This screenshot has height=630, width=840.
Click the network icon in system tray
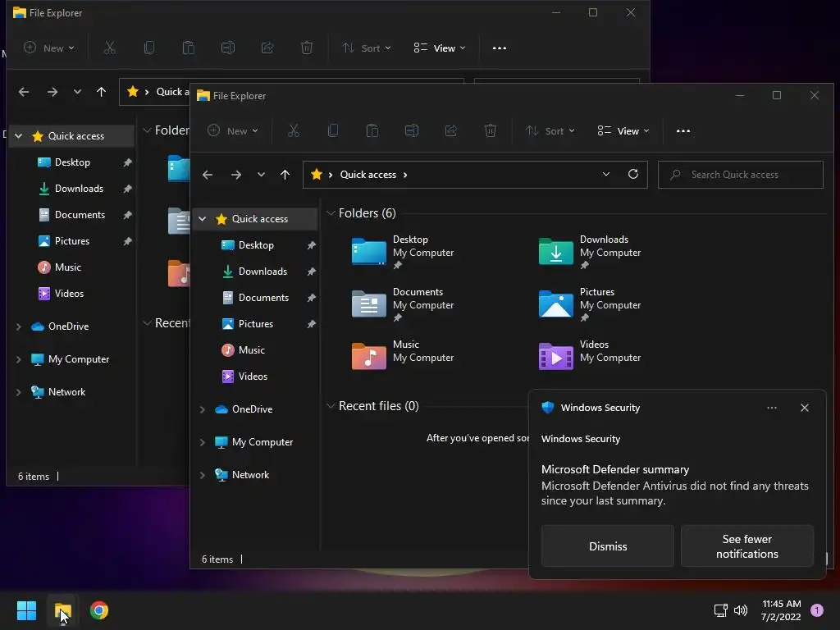(720, 610)
